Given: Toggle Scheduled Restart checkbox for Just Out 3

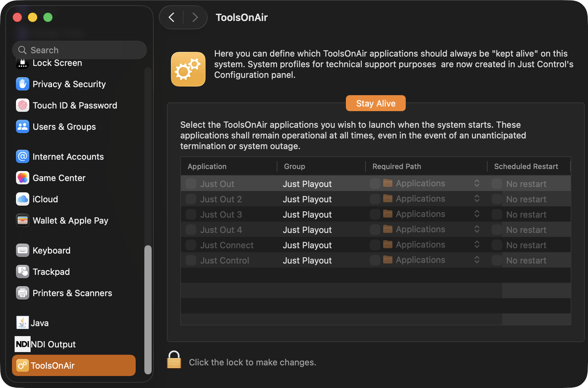Looking at the screenshot, I should click(x=497, y=214).
